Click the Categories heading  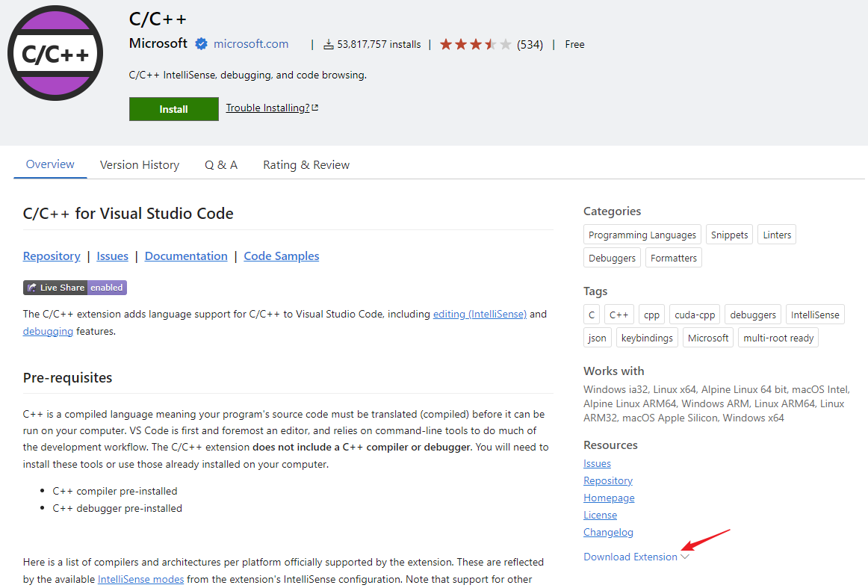tap(613, 211)
